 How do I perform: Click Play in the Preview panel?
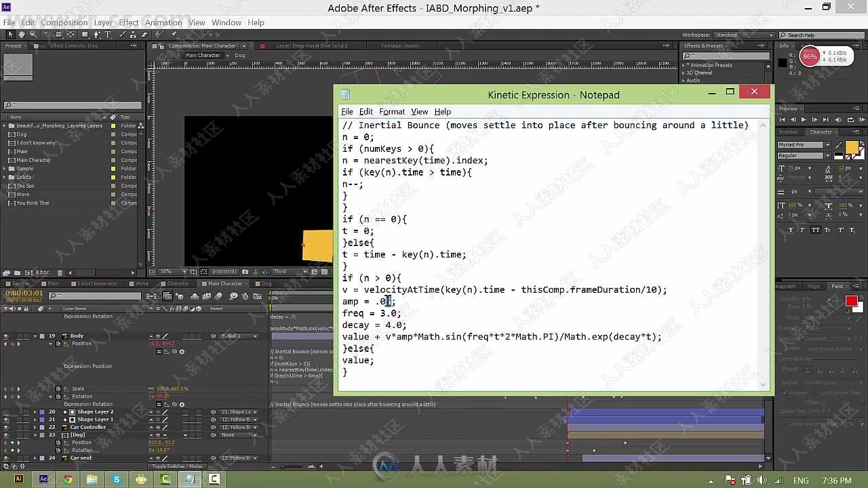[x=804, y=119]
